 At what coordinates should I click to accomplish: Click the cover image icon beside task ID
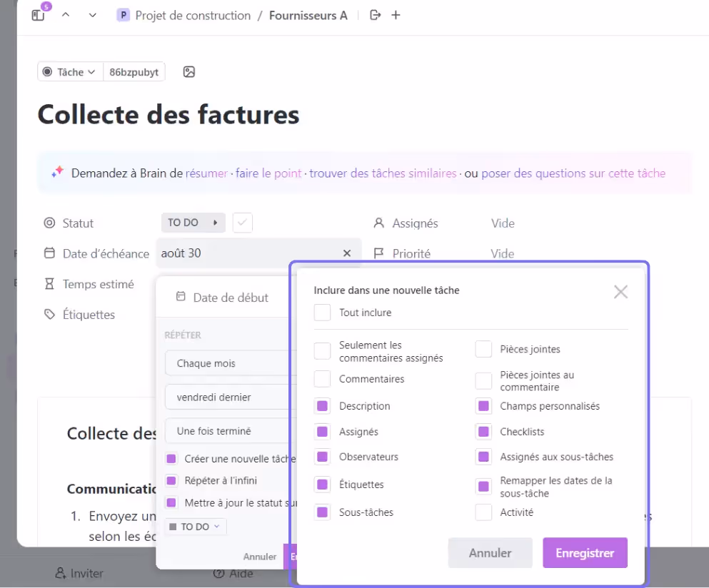tap(188, 71)
